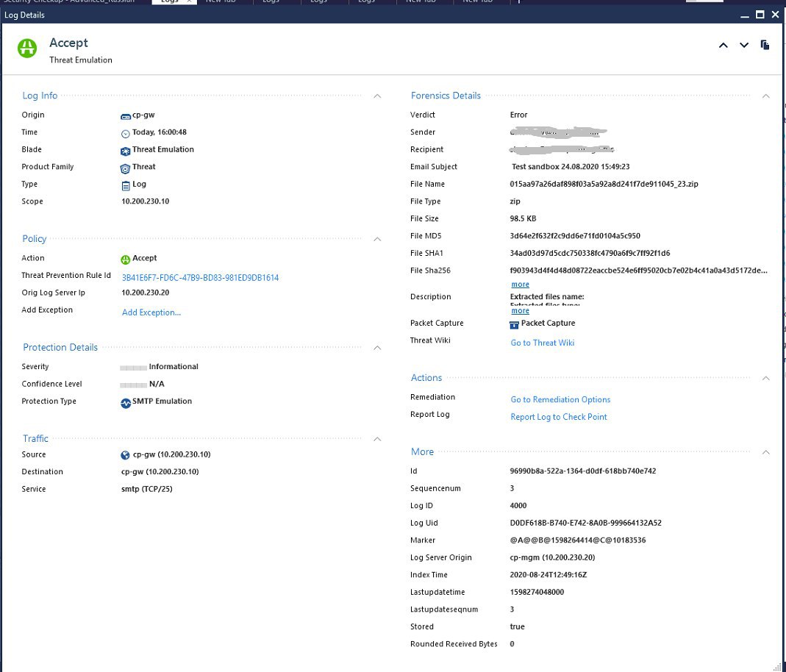This screenshot has height=672, width=786.
Task: Click the N/A confidence level bar indicator
Action: click(133, 385)
